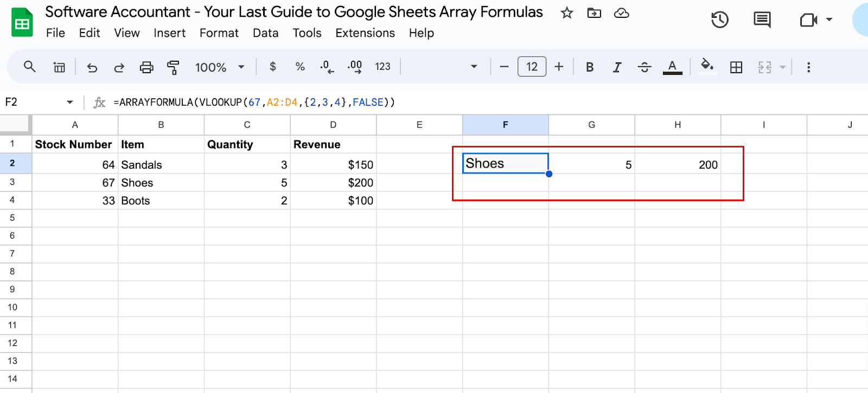Screen dimensions: 868x393
Task: Open the File menu
Action: 55,33
